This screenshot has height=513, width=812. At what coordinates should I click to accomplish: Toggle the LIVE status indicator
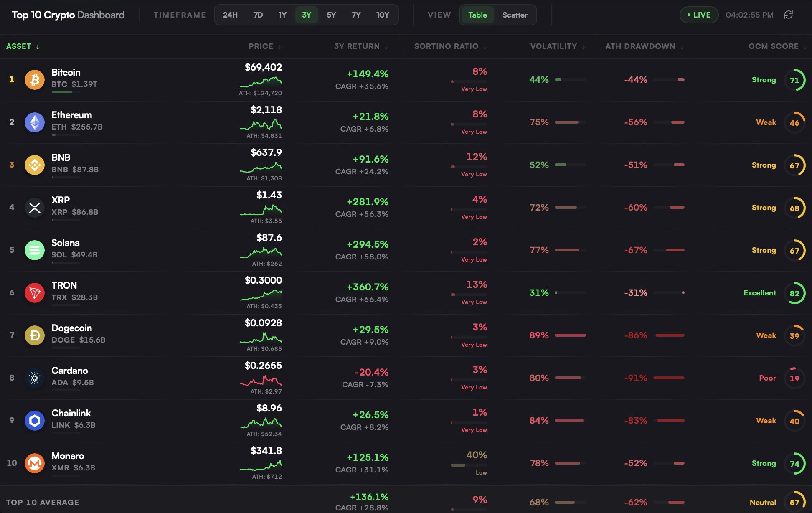click(x=698, y=15)
